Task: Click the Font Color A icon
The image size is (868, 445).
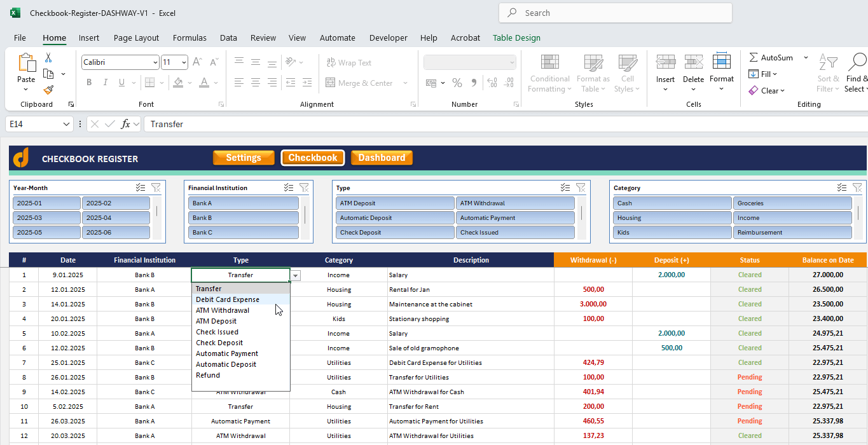Action: click(204, 83)
